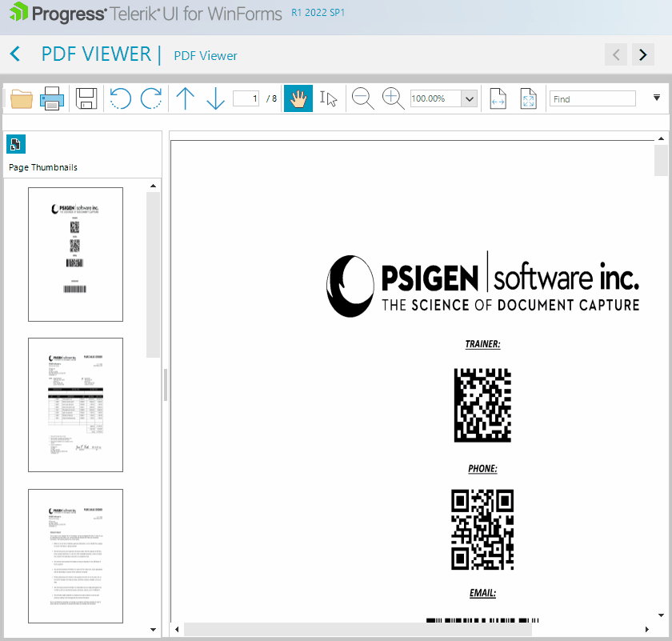Click the thumbnails panel scrollbar thumb
This screenshot has width=672, height=641.
(x=153, y=274)
